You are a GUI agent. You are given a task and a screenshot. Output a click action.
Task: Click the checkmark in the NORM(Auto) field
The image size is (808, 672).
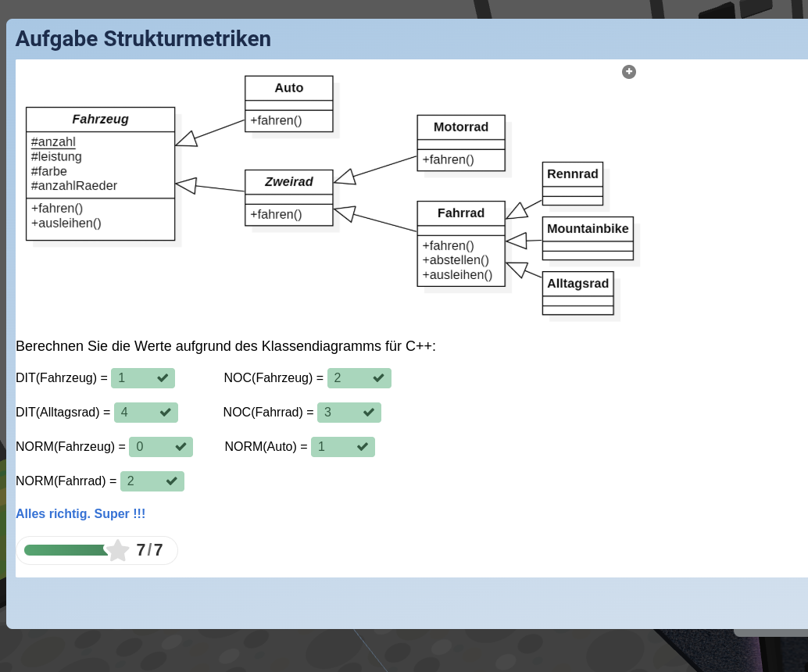coord(362,446)
